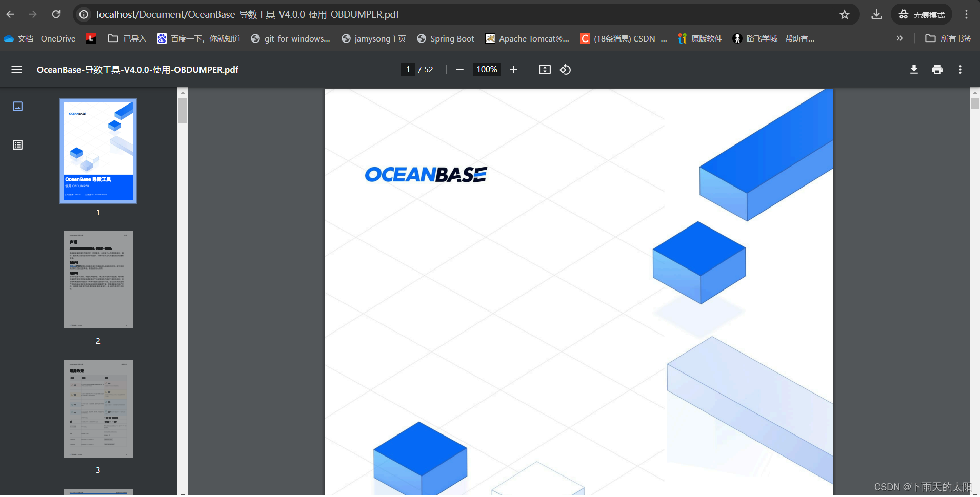980x497 pixels.
Task: Expand hidden bookmarks with the double chevron
Action: pyautogui.click(x=899, y=38)
